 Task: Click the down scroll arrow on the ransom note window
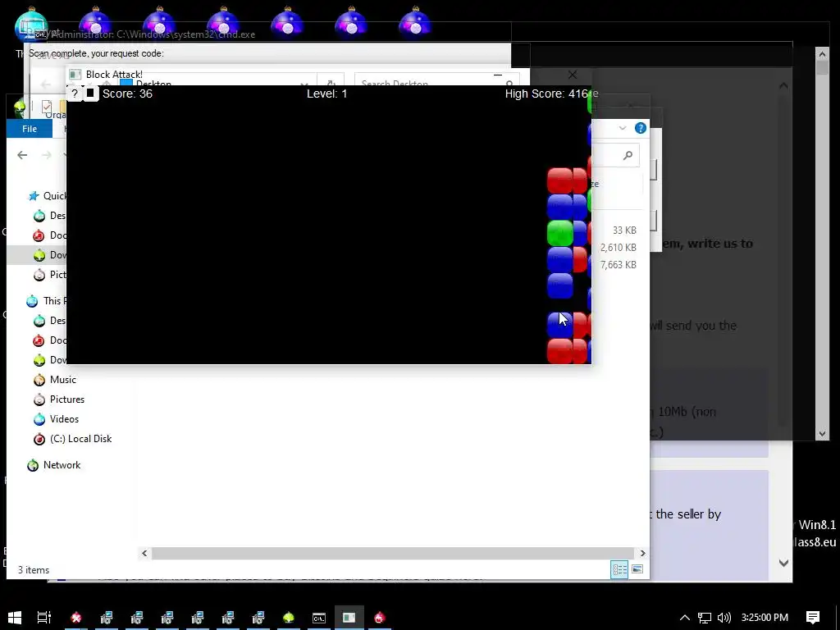click(783, 563)
